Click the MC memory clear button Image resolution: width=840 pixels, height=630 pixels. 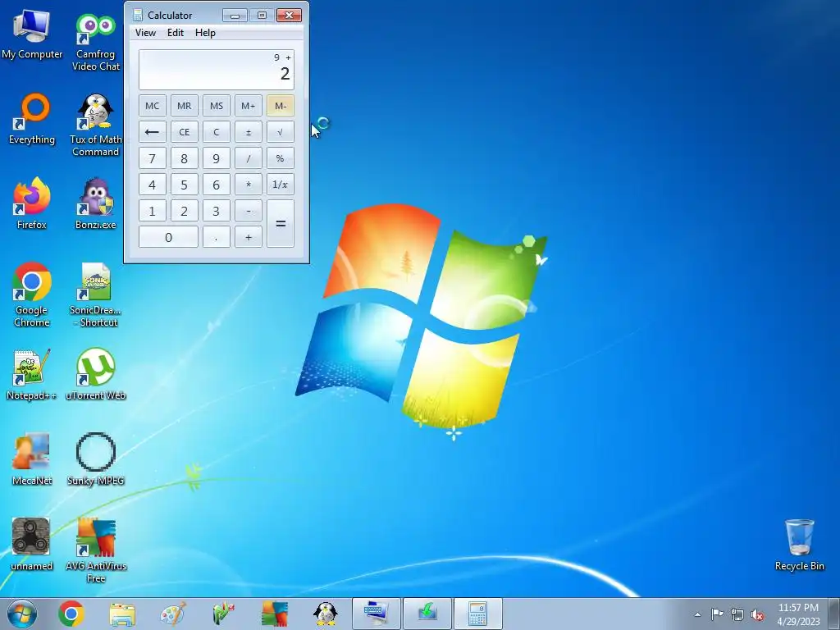(x=152, y=106)
